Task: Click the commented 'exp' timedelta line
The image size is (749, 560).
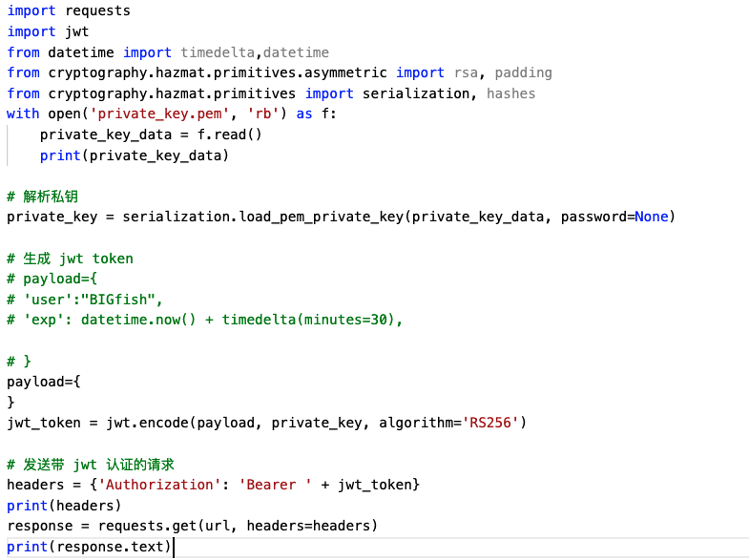Action: [204, 320]
